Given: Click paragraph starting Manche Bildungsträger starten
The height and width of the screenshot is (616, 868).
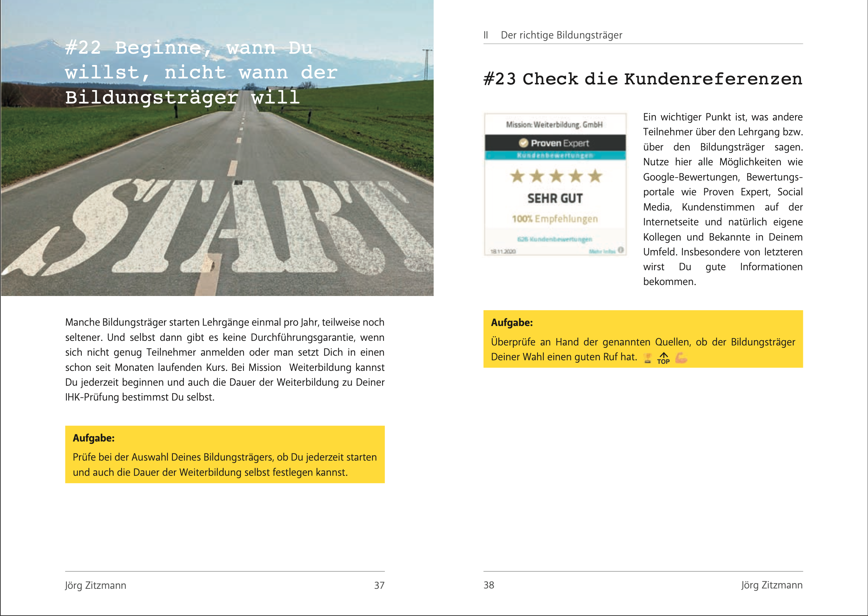Looking at the screenshot, I should tap(225, 360).
